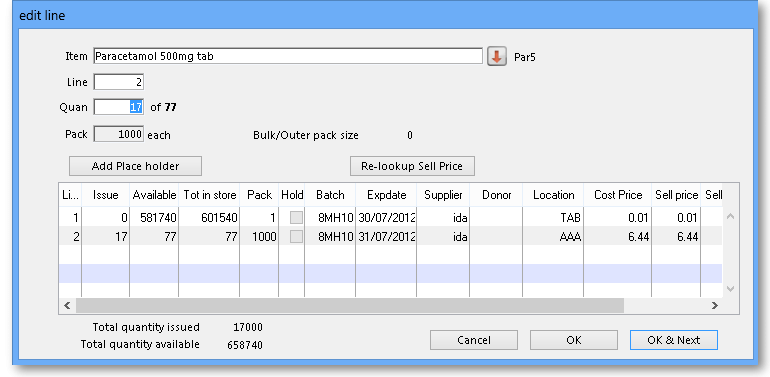
Task: Click the table's scroll-up arrow
Action: pos(730,216)
